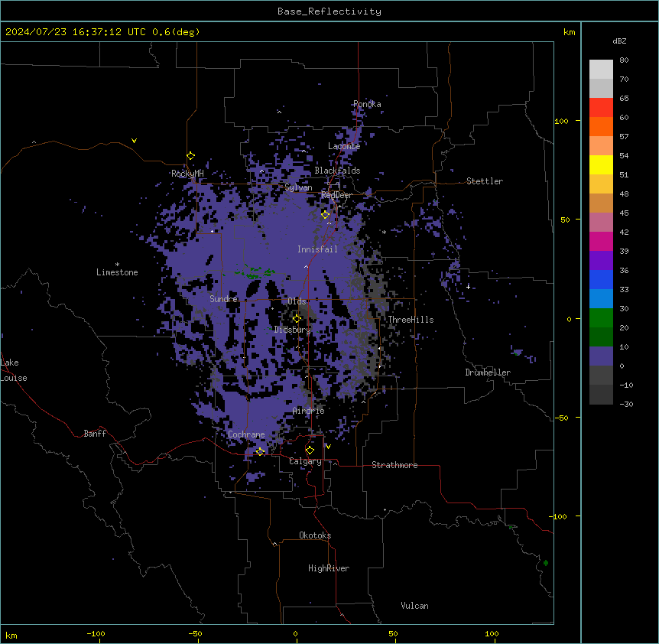Click the yellow V marker northwest of RockyMH

pos(134,141)
